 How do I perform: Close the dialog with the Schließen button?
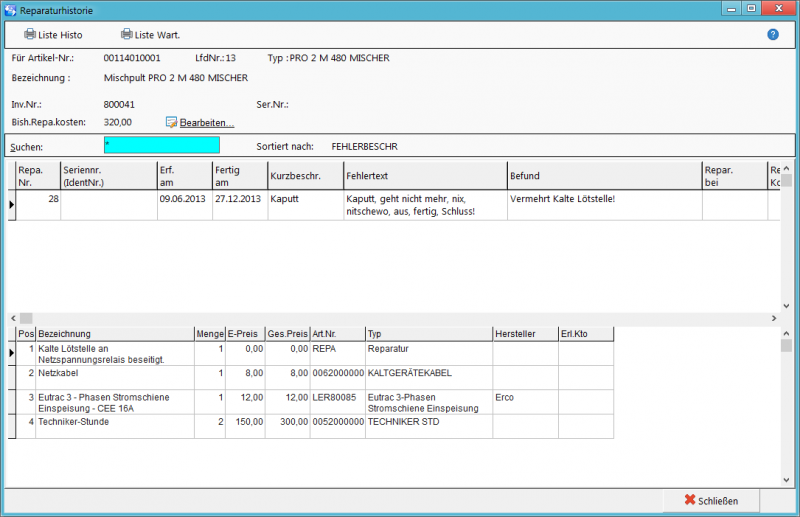pos(711,501)
